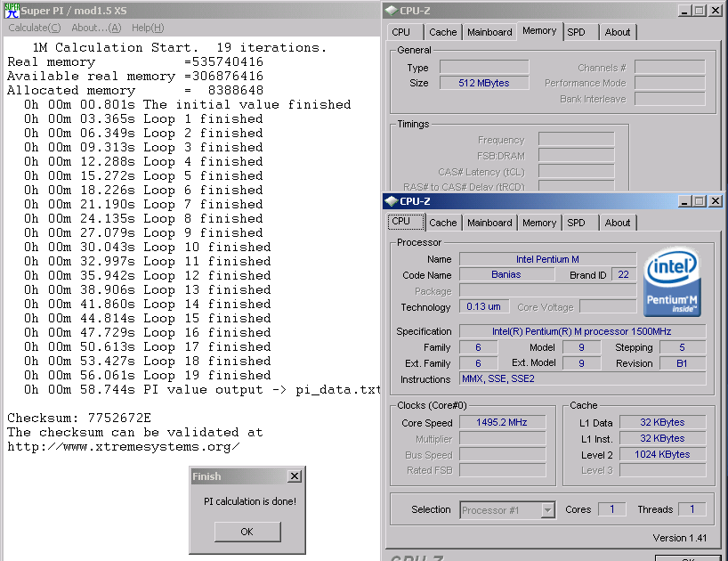This screenshot has height=561, width=728.
Task: Click the 'Loop 10 finished' line
Action: coord(147,247)
